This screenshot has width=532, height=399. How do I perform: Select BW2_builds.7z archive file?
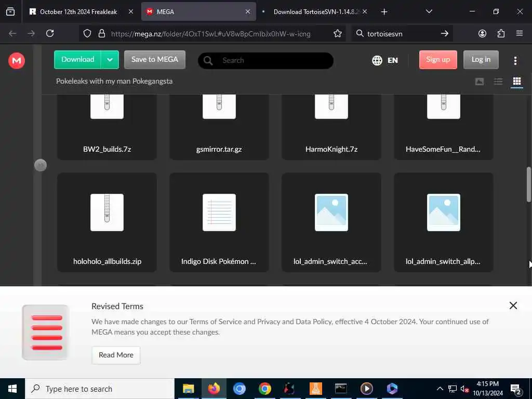pos(107,127)
